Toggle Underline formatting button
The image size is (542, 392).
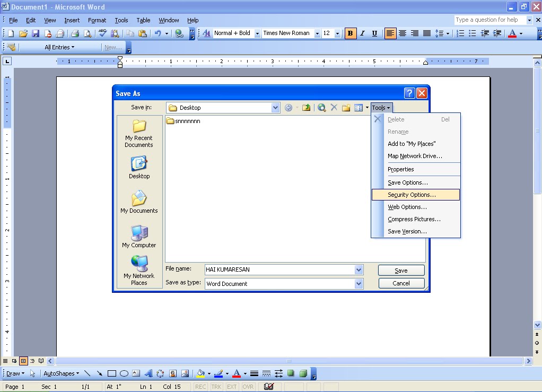[374, 33]
